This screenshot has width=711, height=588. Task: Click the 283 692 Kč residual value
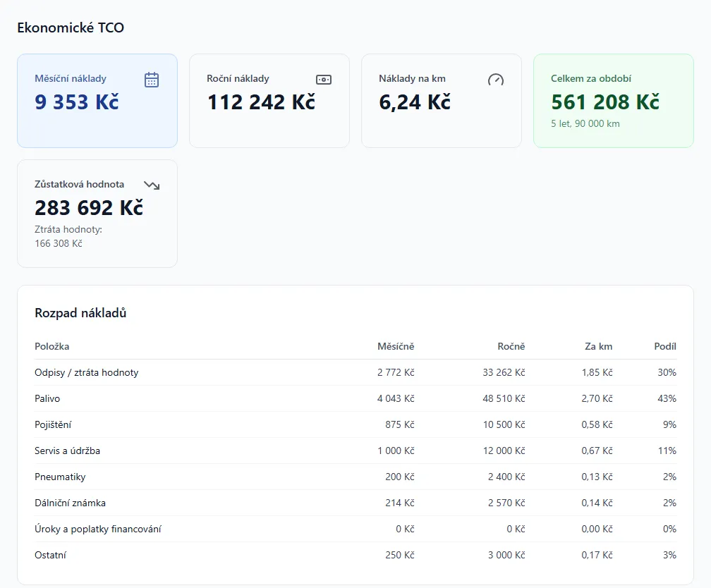pos(89,208)
